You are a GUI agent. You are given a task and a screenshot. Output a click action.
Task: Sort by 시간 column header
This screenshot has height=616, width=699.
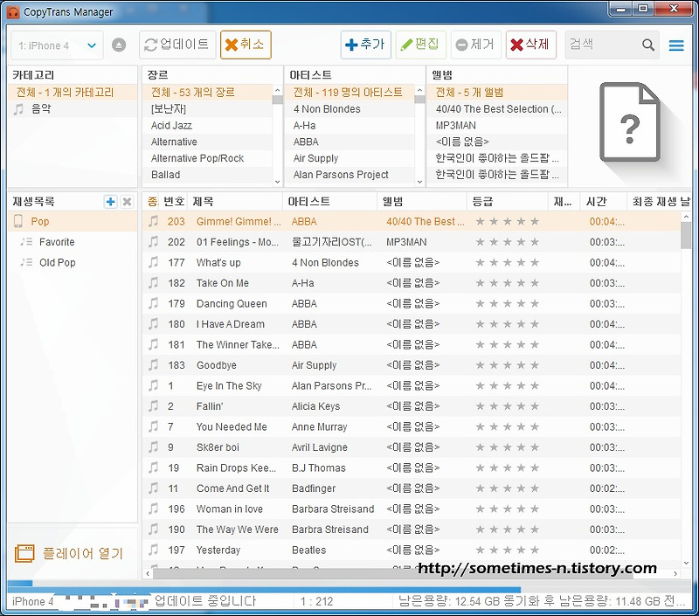(x=603, y=202)
